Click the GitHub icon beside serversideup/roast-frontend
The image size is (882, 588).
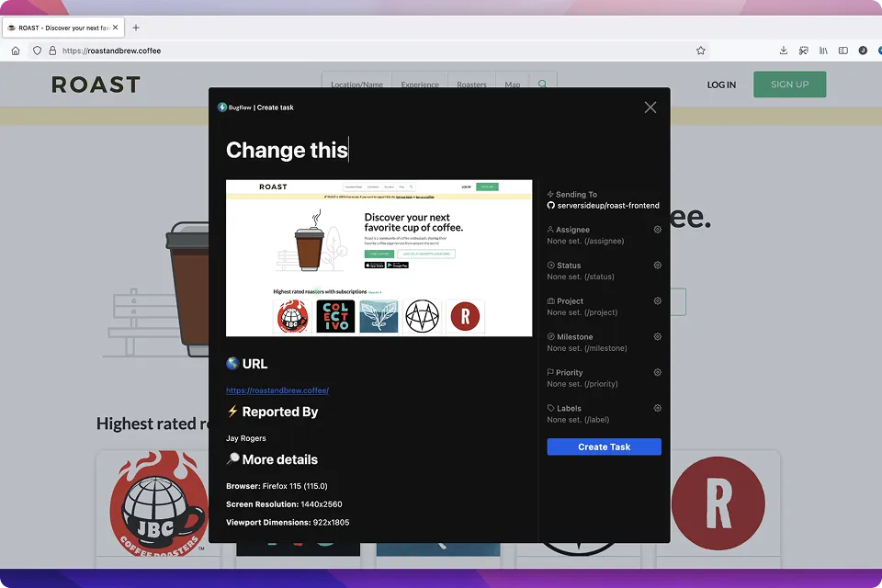[550, 206]
